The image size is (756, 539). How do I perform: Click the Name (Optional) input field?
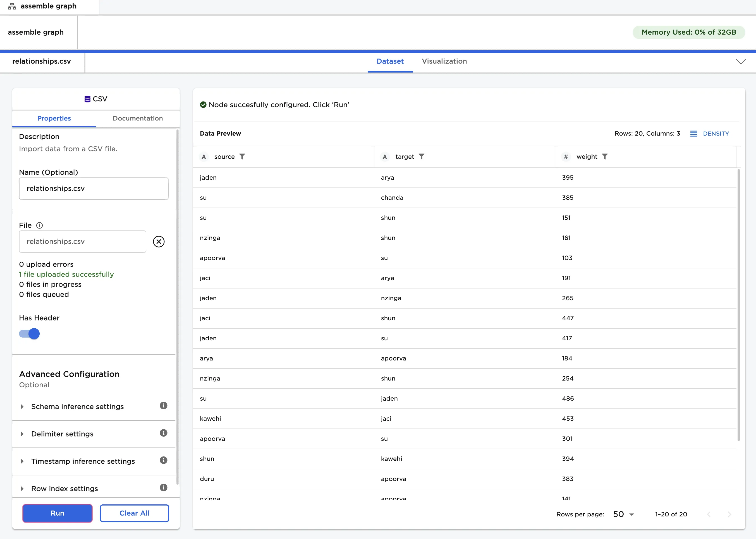pyautogui.click(x=94, y=189)
